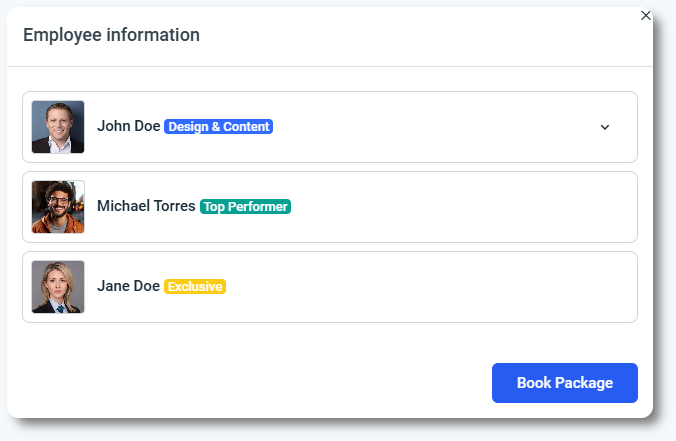Screen dimensions: 676x441
Task: Click the Top Performer badge
Action: 245,207
